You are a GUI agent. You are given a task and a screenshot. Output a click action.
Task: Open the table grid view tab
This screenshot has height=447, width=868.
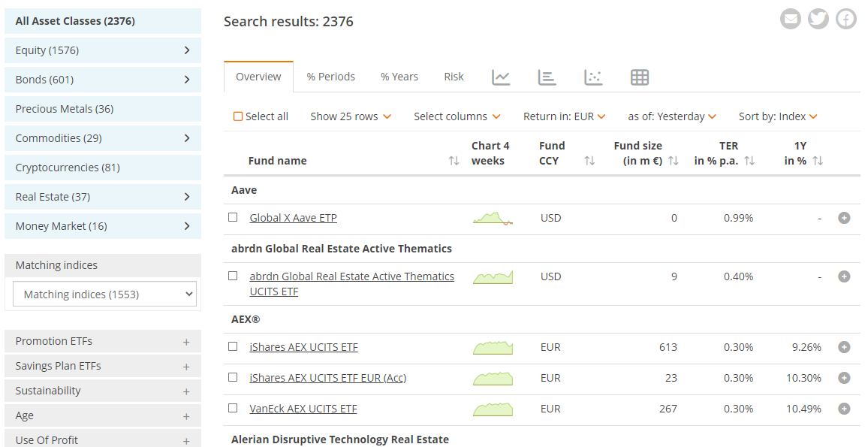point(640,77)
